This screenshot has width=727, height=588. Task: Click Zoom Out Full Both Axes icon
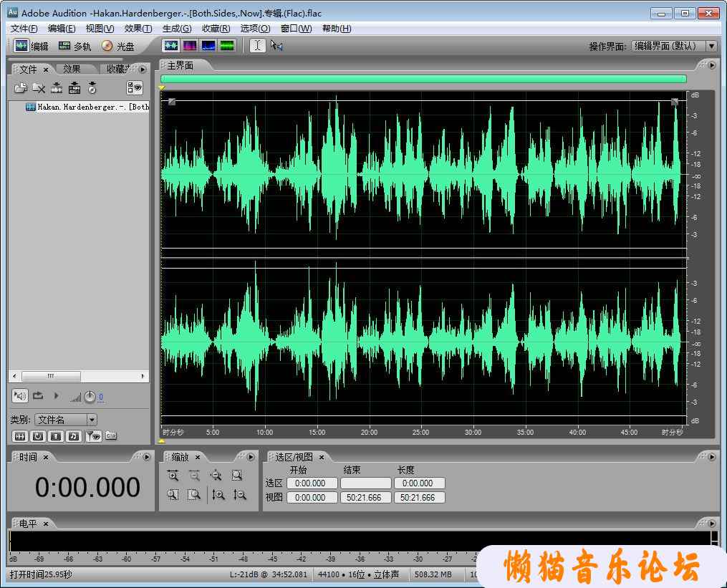pyautogui.click(x=216, y=476)
